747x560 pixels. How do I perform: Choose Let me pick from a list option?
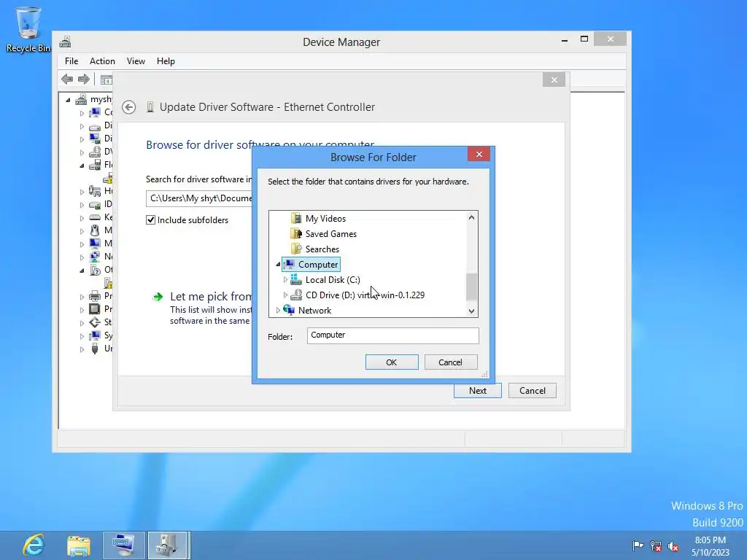pyautogui.click(x=211, y=297)
